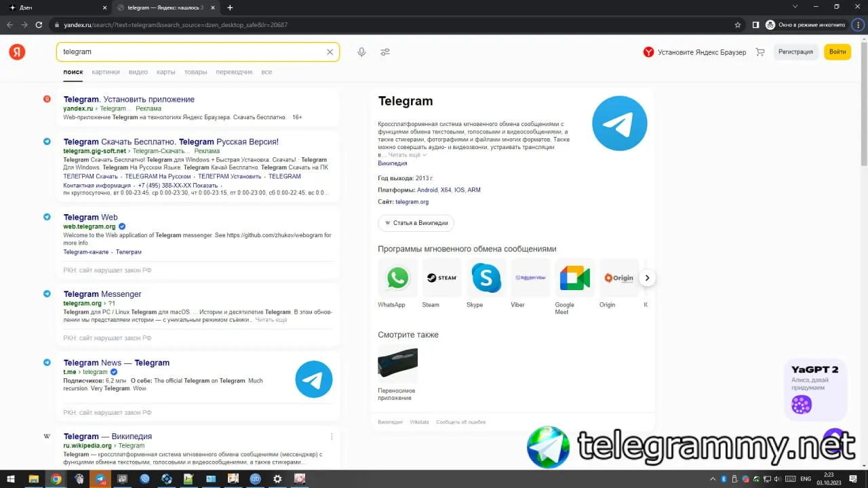Expand description with Читать ещё in Telegram panel
The image size is (868, 488).
(407, 155)
